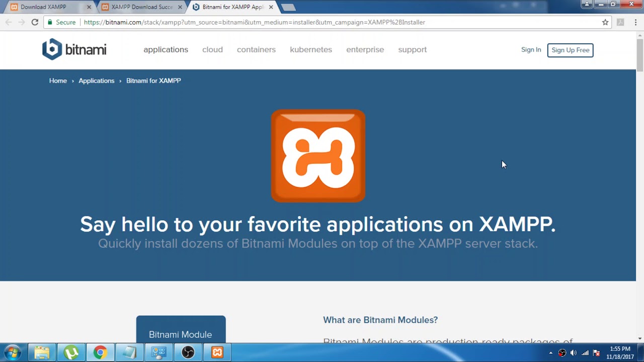Click the network signal tray icon
The width and height of the screenshot is (644, 362).
point(585,353)
